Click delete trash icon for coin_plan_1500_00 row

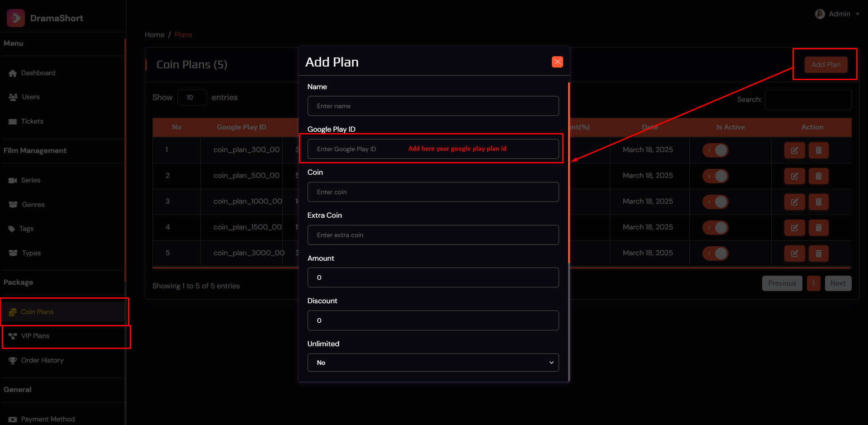(x=818, y=228)
